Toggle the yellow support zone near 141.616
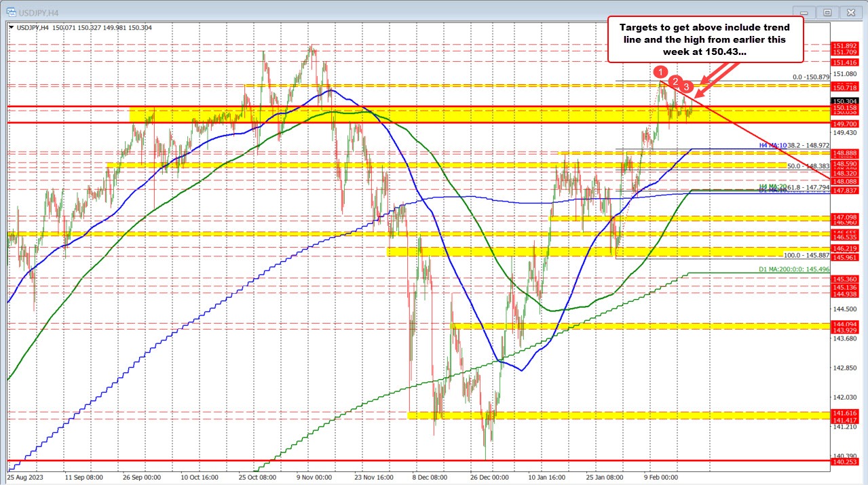This screenshot has width=868, height=485. (611, 414)
